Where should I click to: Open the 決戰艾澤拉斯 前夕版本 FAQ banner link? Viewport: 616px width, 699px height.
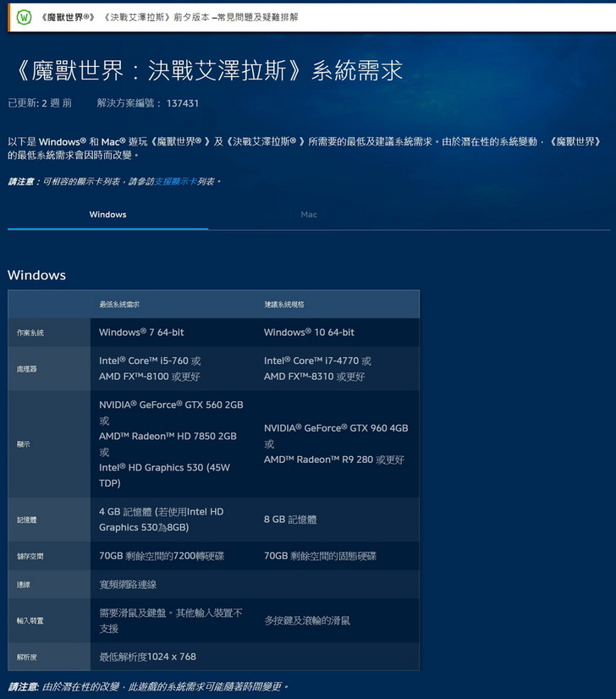(x=169, y=18)
